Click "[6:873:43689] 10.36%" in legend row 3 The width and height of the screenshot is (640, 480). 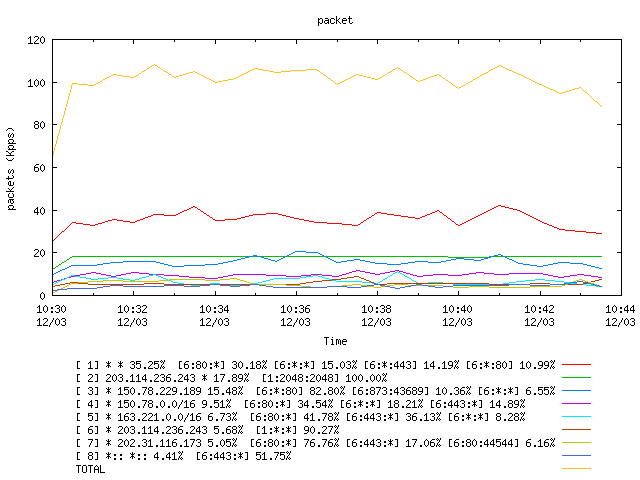coord(411,391)
